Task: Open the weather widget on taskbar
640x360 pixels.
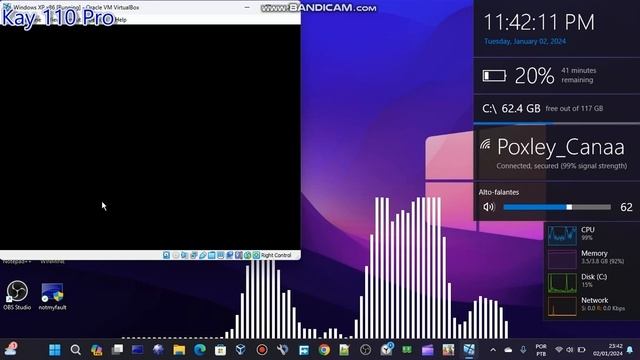Action: point(11,349)
